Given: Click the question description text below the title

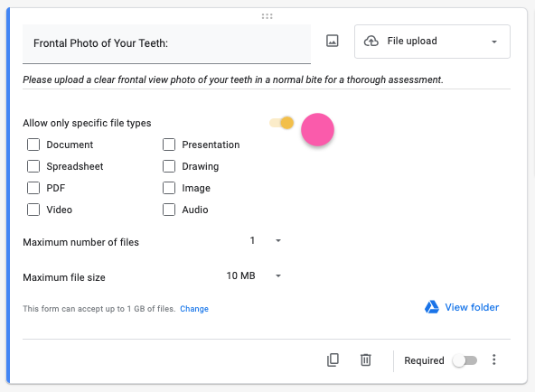Looking at the screenshot, I should pyautogui.click(x=233, y=79).
